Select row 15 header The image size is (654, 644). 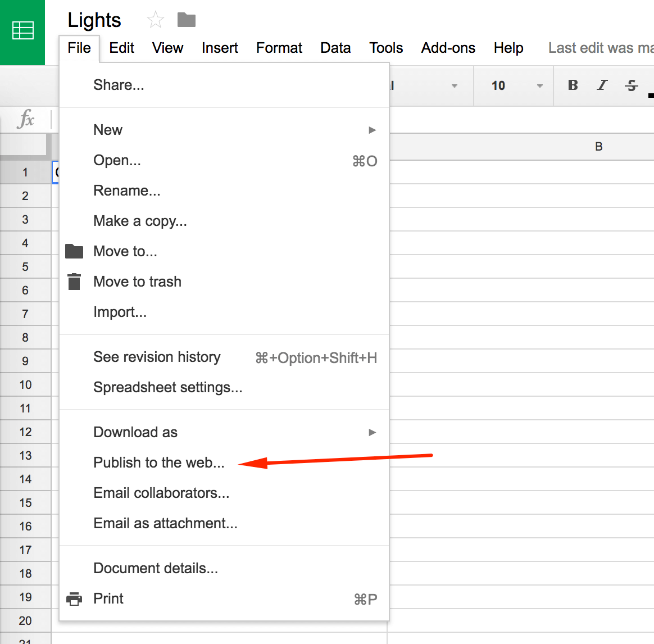(25, 502)
